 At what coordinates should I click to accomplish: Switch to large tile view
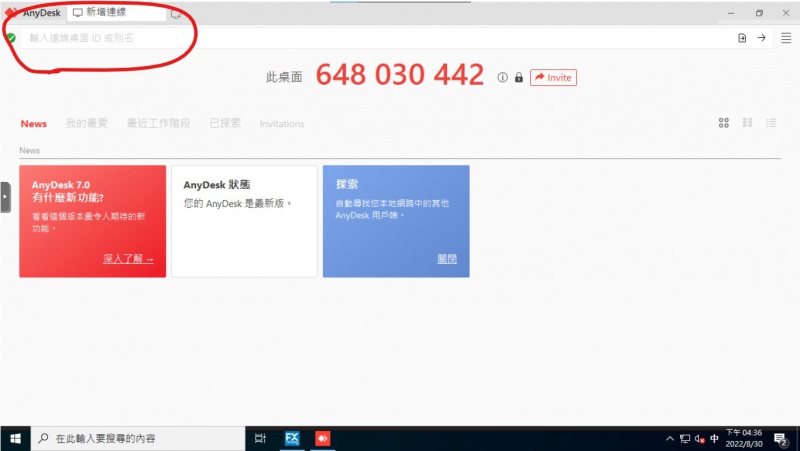coord(723,123)
